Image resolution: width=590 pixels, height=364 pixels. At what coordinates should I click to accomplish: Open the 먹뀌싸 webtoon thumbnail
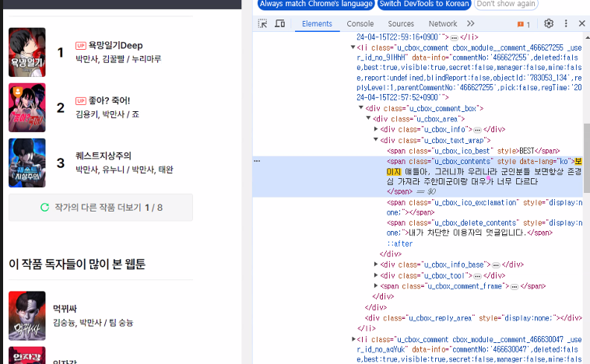pos(27,316)
